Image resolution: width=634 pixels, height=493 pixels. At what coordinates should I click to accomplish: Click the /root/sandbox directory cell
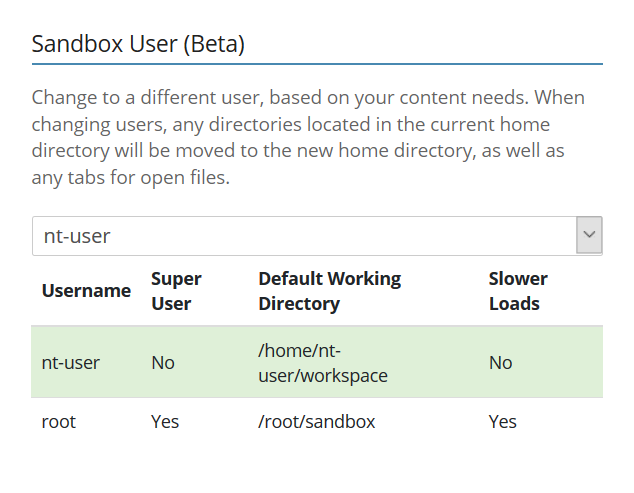click(316, 422)
